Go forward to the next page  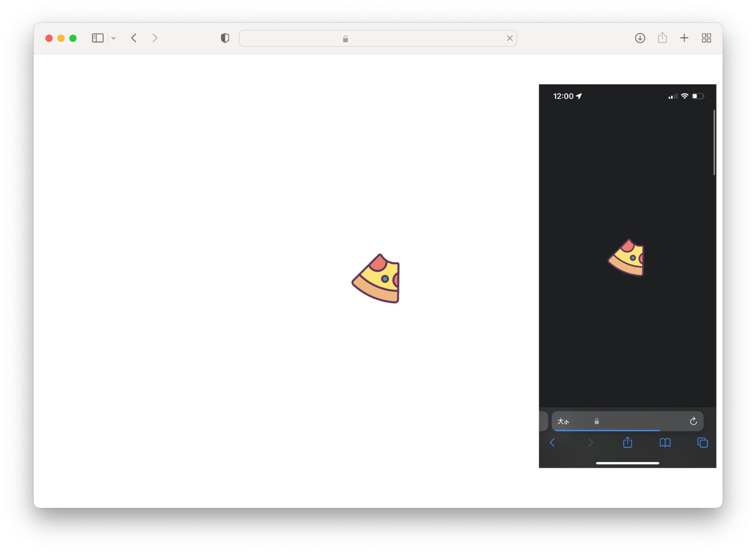point(154,38)
